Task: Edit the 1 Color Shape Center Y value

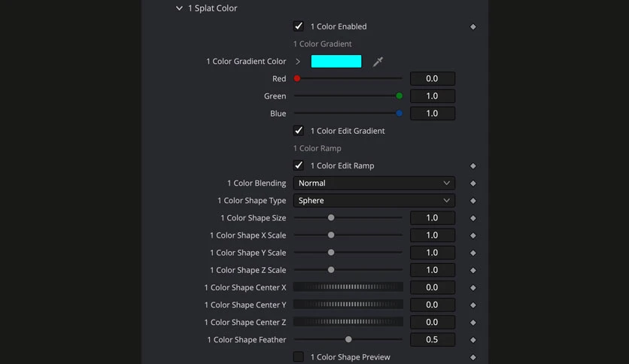Action: tap(433, 305)
